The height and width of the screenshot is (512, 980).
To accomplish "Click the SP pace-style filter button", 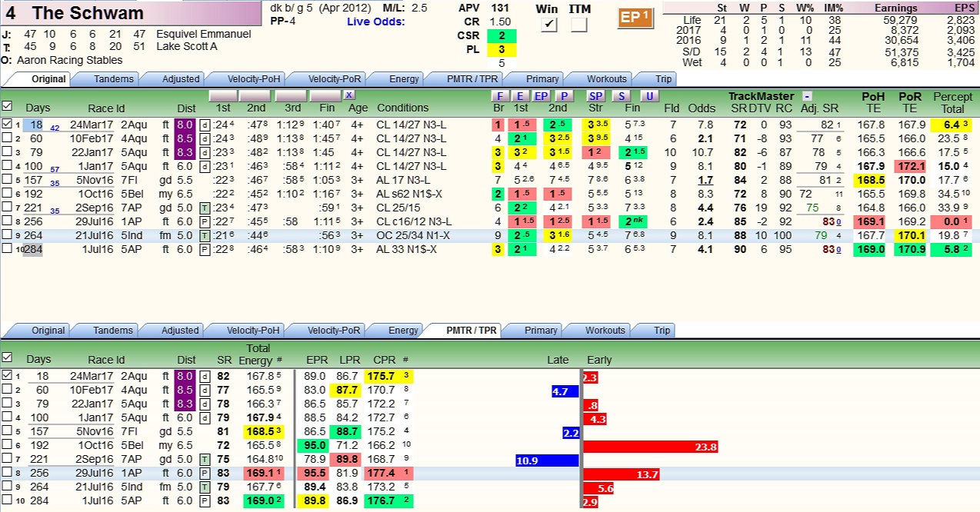I will click(596, 95).
